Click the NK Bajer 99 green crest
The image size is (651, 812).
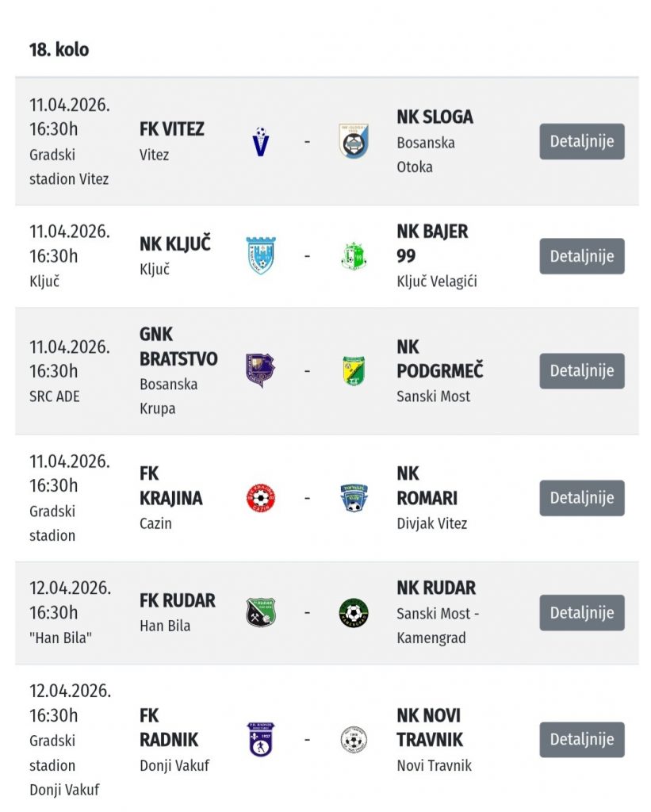354,256
